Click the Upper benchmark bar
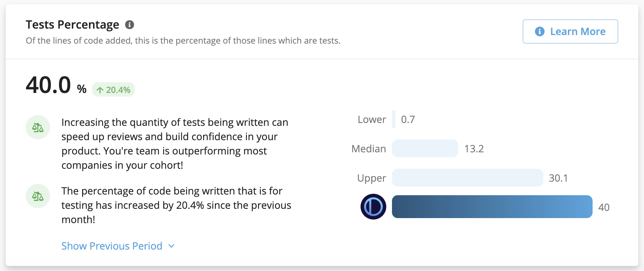 pos(467,178)
